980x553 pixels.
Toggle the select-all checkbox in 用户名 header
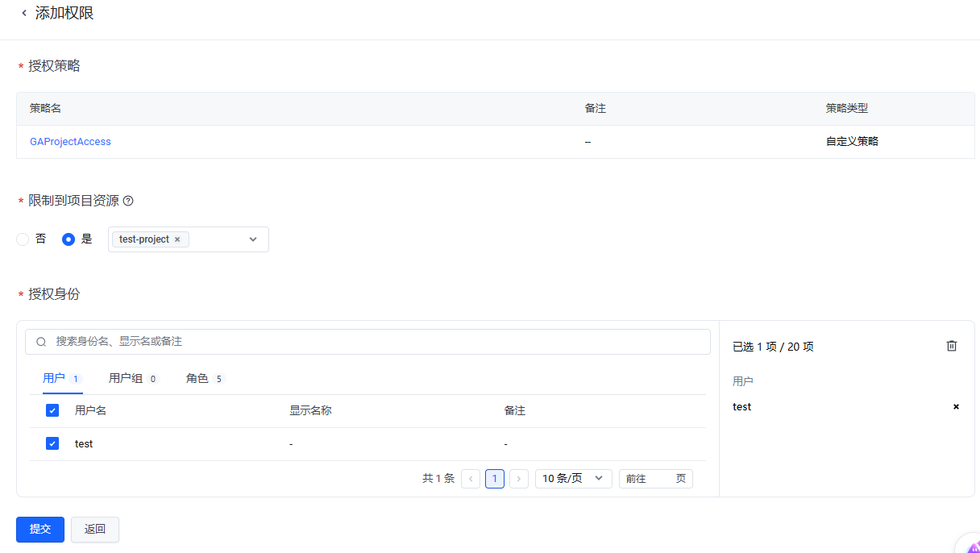point(52,410)
